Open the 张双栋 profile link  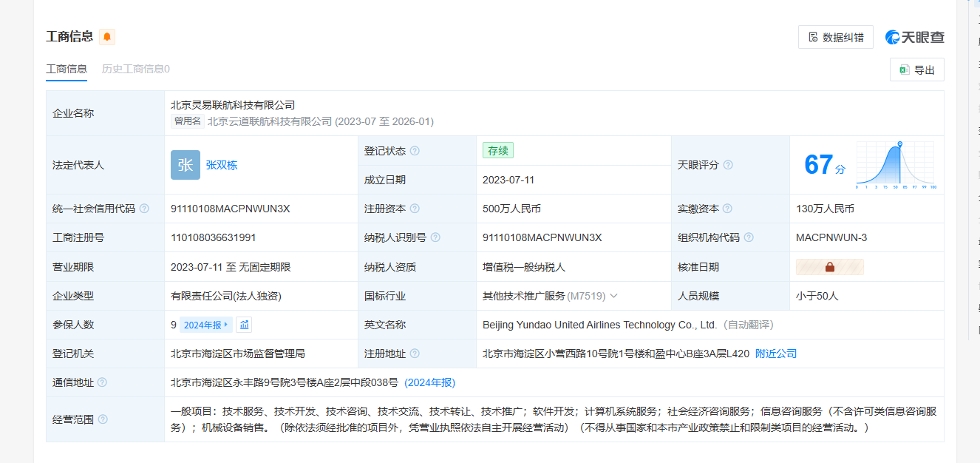pyautogui.click(x=222, y=166)
